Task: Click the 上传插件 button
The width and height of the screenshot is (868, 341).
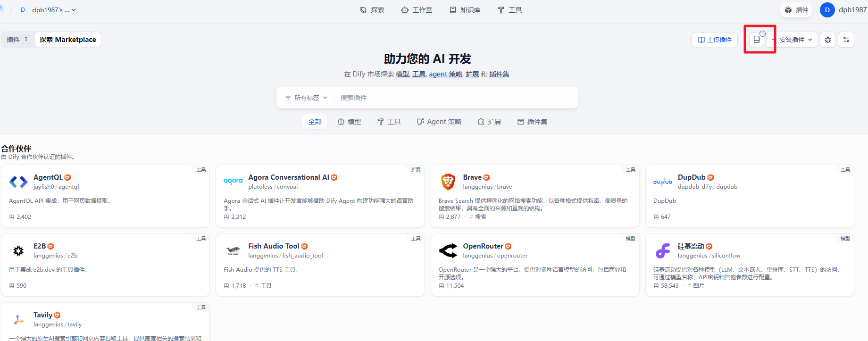Action: (715, 40)
